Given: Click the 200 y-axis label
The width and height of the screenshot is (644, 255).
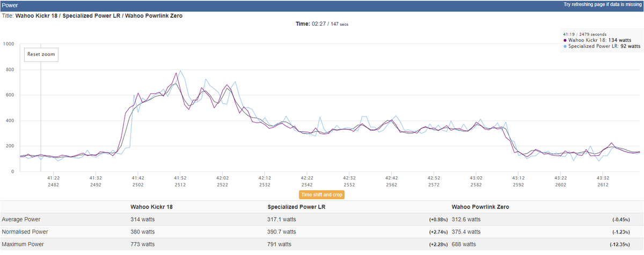Looking at the screenshot, I should pos(10,146).
